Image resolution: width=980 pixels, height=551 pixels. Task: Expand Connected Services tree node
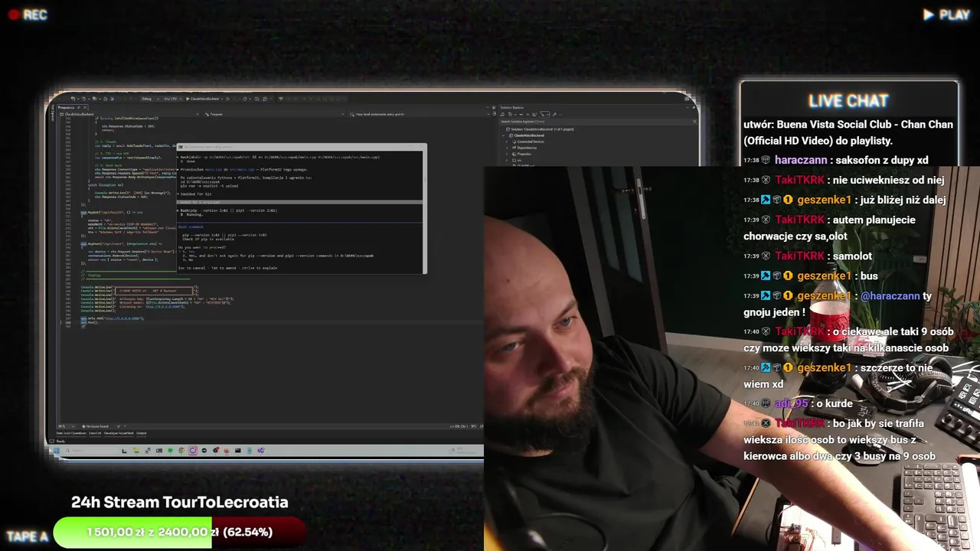[507, 142]
